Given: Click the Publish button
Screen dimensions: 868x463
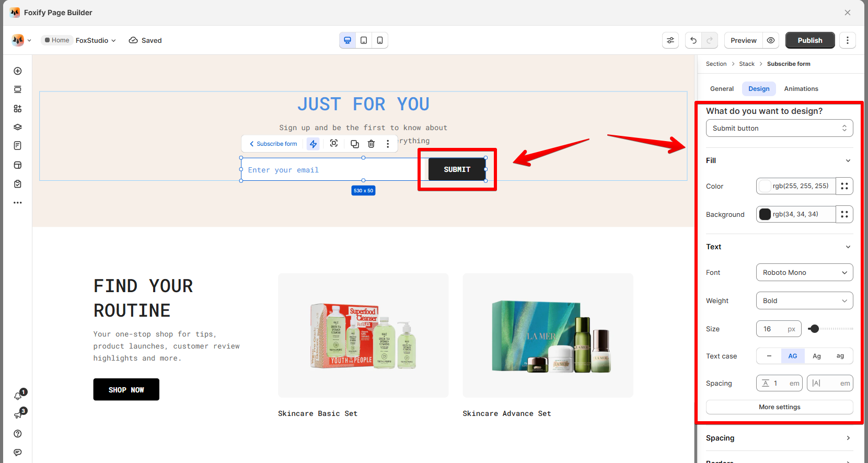Looking at the screenshot, I should tap(810, 40).
